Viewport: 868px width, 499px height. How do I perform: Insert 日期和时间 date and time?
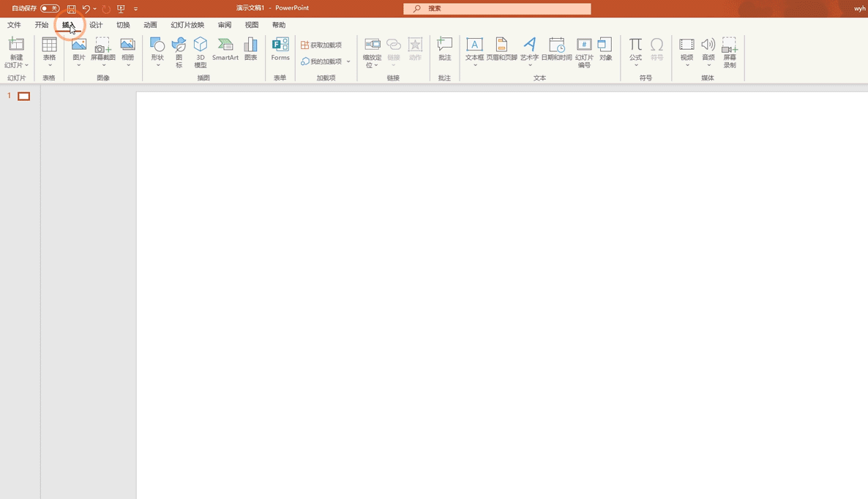point(556,50)
